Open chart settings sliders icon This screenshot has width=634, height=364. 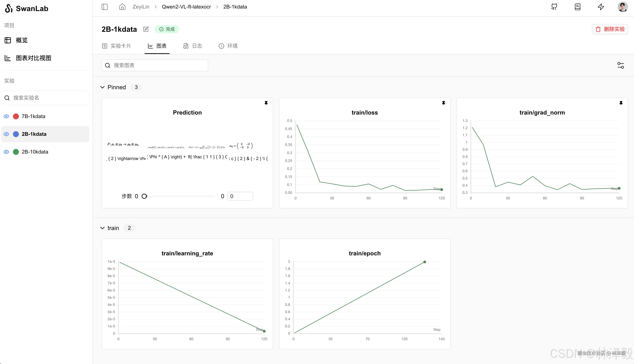pyautogui.click(x=621, y=65)
